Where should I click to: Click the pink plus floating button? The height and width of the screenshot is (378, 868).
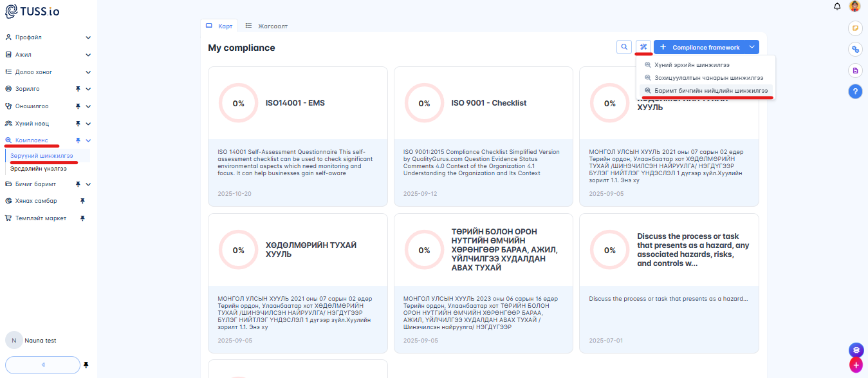click(856, 365)
